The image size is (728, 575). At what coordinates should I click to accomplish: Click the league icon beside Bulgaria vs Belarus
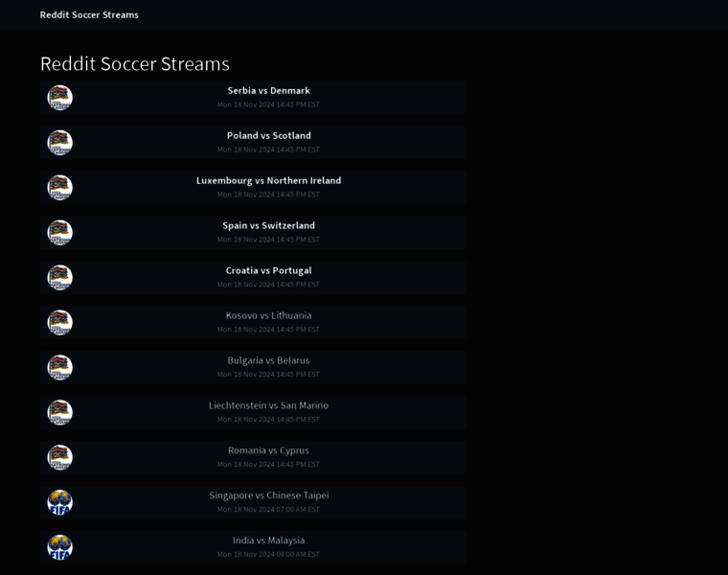[60, 367]
